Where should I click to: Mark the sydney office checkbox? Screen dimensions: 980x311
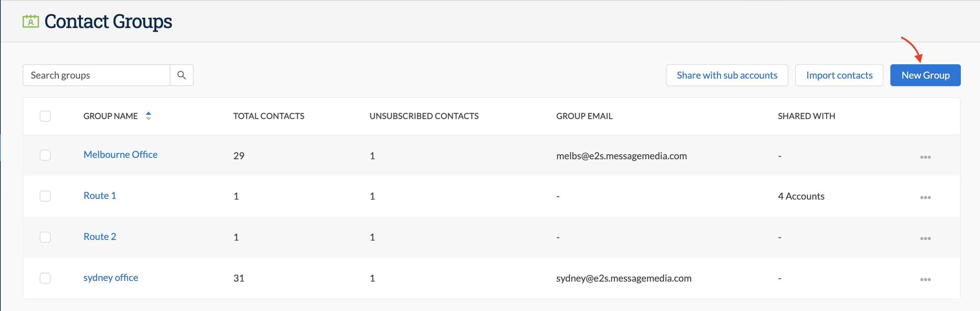tap(45, 278)
